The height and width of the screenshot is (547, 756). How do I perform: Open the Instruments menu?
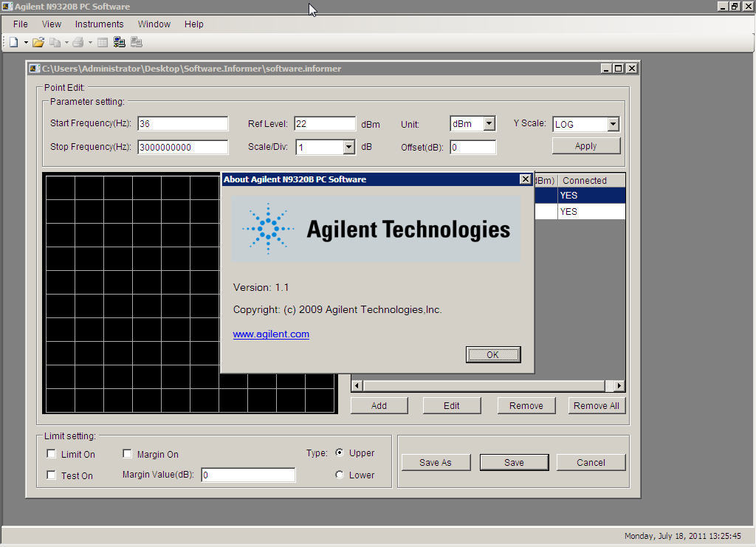click(x=99, y=24)
